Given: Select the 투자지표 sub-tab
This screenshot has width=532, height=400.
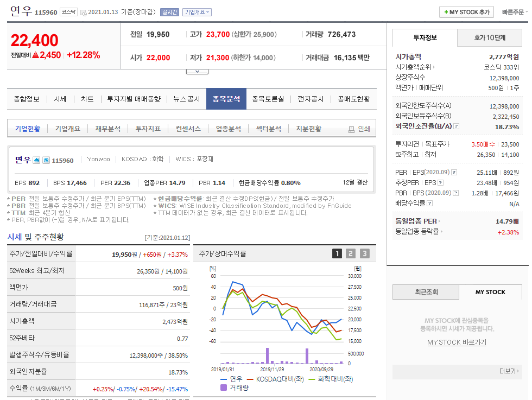Looking at the screenshot, I should [148, 129].
